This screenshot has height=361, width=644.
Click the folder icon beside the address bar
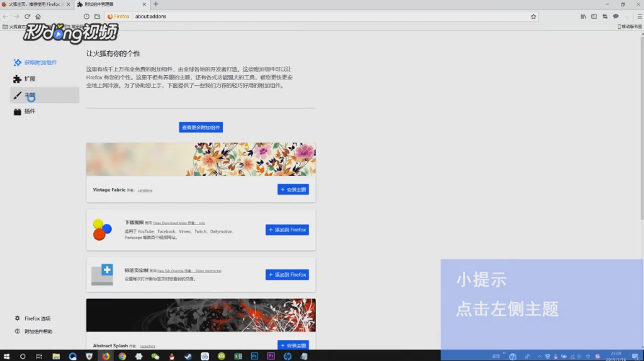click(97, 17)
